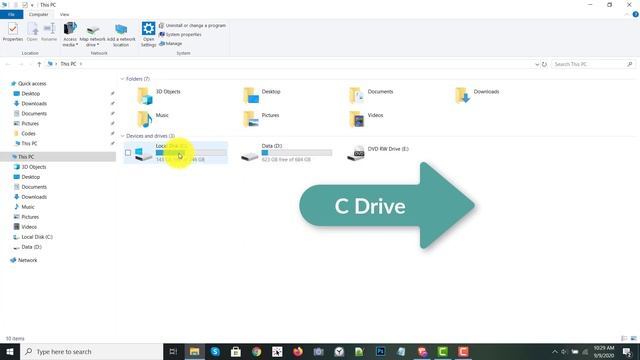
Task: Click Add a network location
Action: pos(121,35)
